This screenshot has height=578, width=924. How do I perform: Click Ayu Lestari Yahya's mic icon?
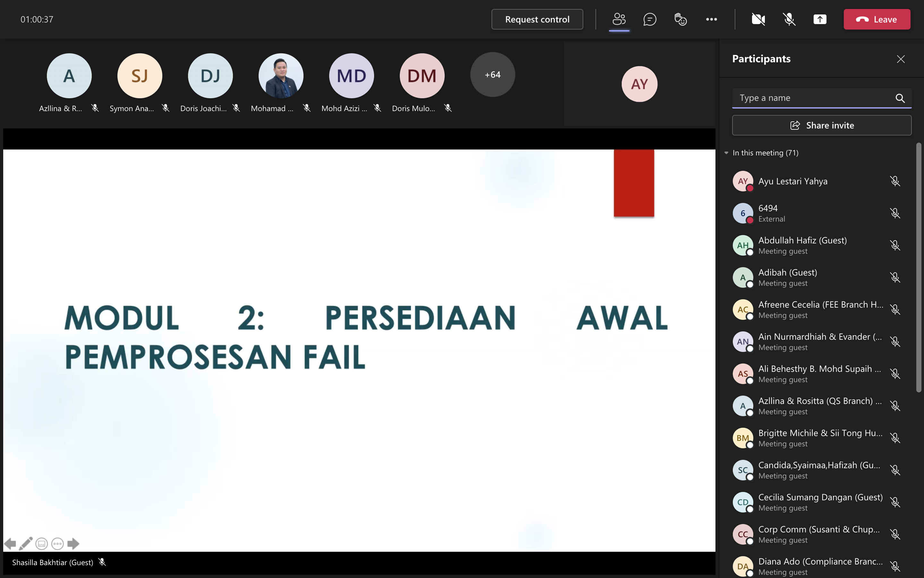pyautogui.click(x=895, y=181)
